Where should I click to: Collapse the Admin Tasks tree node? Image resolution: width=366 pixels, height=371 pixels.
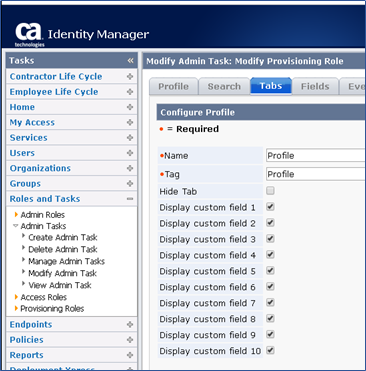(x=16, y=226)
